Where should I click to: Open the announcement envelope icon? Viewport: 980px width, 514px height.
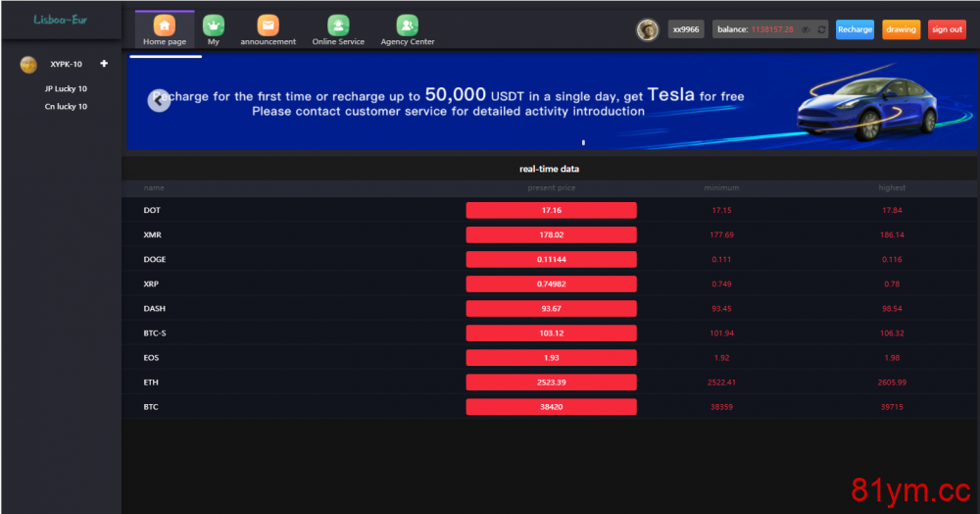point(268,26)
